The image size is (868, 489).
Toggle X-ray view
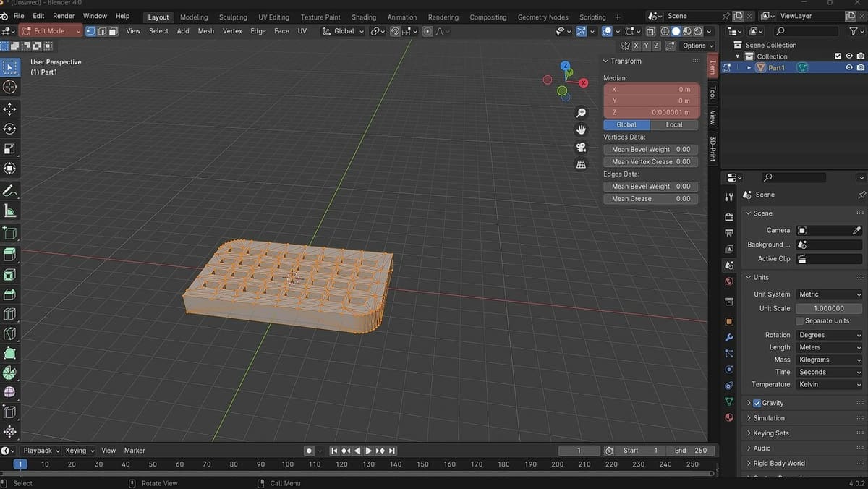tap(651, 31)
